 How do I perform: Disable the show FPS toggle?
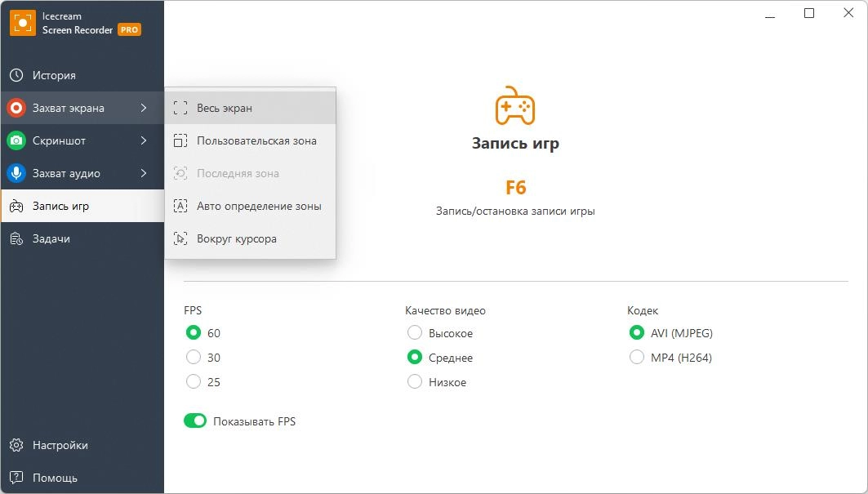click(x=195, y=421)
